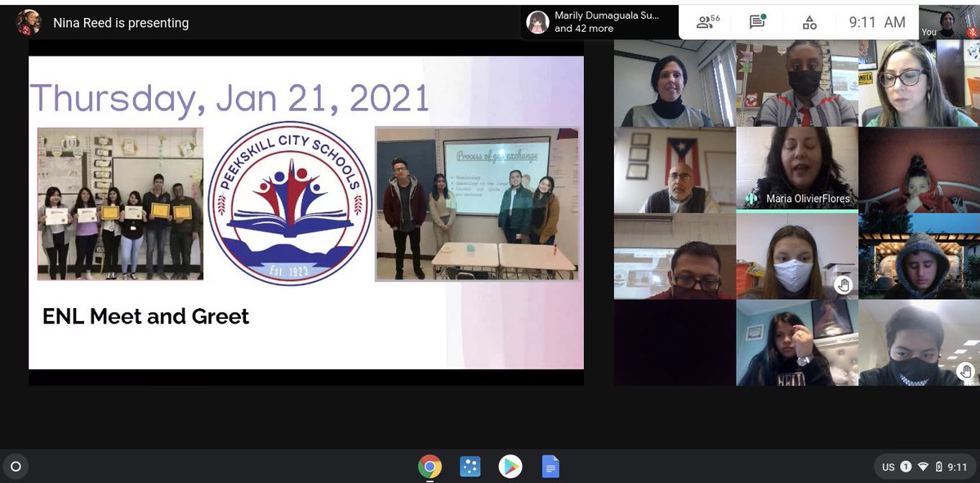Click the muted microphone indicator on your tile

pos(972,32)
